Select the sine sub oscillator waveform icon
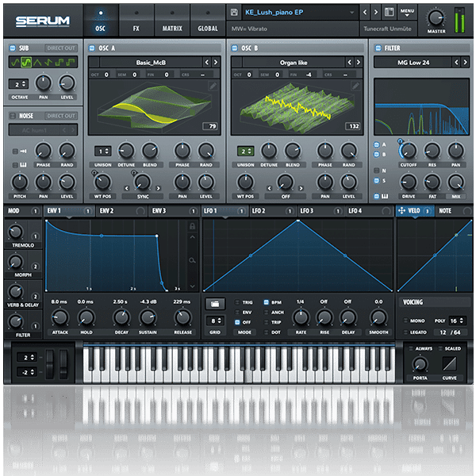The image size is (476, 476). tap(15, 63)
